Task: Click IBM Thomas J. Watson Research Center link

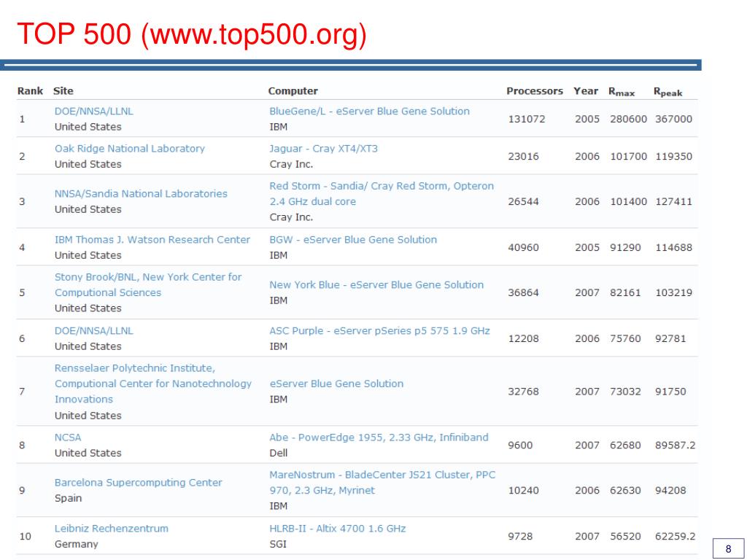Action: (152, 239)
